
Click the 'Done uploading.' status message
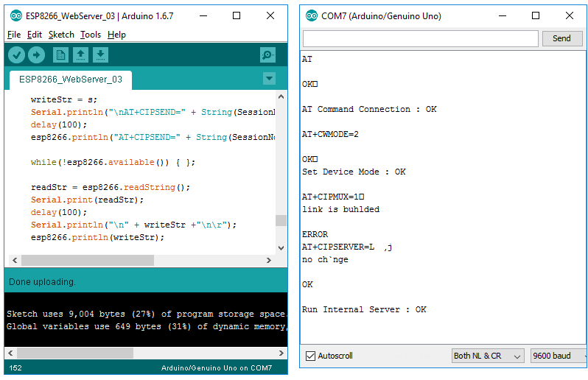tap(42, 282)
